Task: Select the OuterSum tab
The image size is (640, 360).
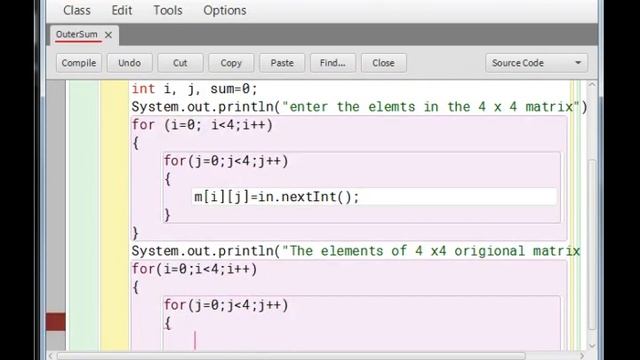Action: pyautogui.click(x=77, y=34)
